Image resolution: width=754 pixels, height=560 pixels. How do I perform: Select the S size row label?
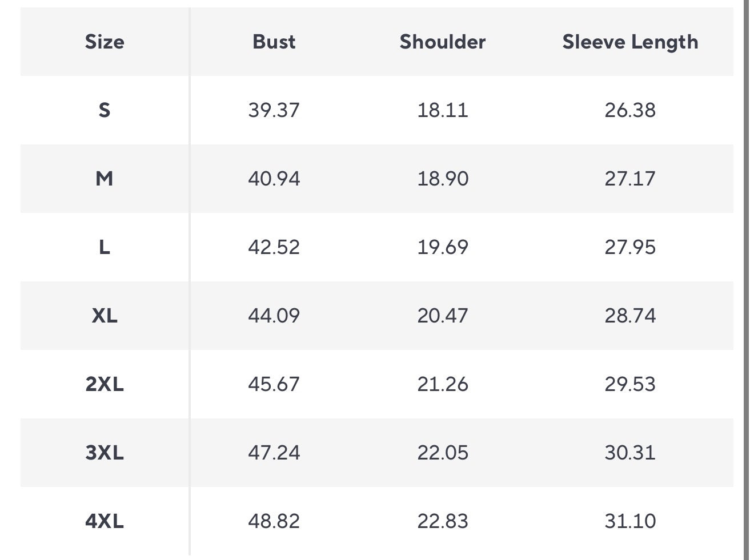coord(105,110)
